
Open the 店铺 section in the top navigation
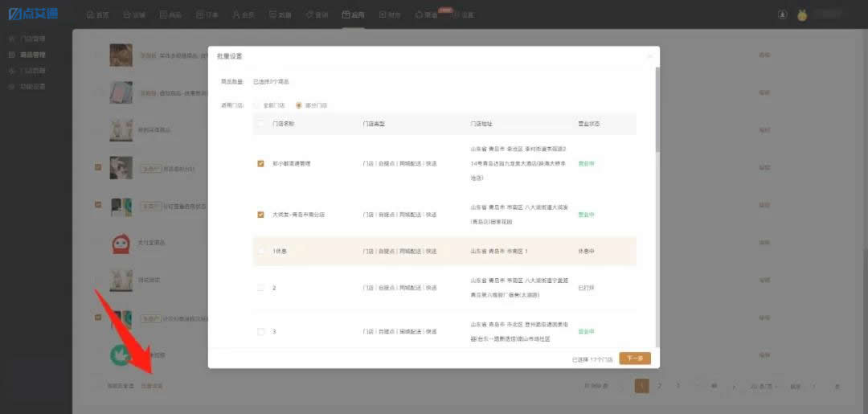[x=134, y=15]
